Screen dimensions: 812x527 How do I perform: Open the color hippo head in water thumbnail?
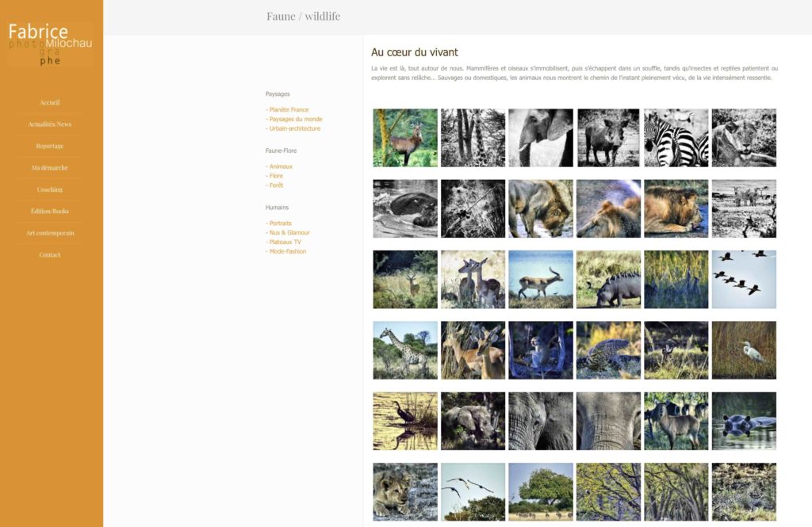tap(744, 421)
